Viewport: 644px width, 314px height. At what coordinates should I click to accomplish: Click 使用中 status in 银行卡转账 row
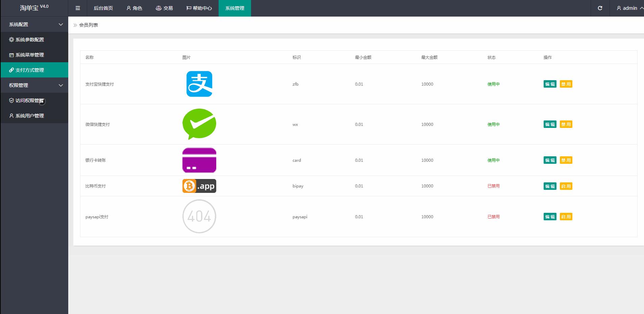[494, 160]
